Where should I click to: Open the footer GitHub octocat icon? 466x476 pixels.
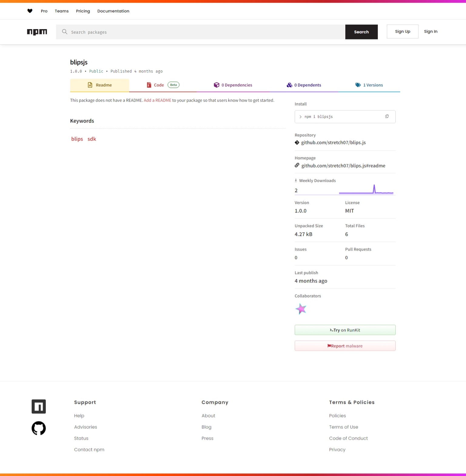pos(39,428)
